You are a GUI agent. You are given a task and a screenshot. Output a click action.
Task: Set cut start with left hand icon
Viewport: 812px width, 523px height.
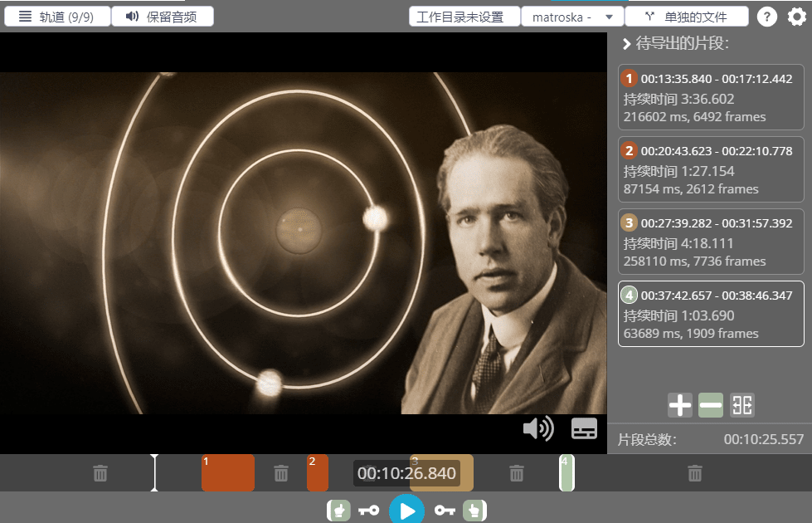[338, 511]
